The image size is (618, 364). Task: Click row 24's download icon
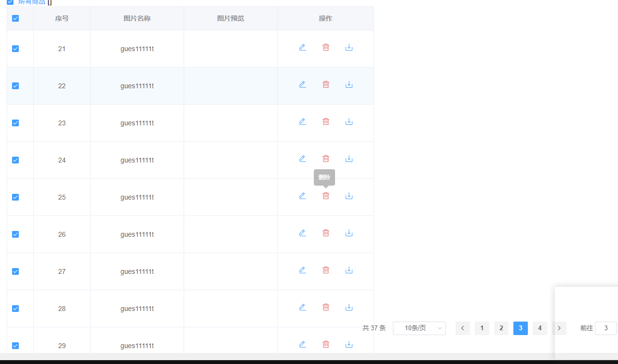[349, 159]
